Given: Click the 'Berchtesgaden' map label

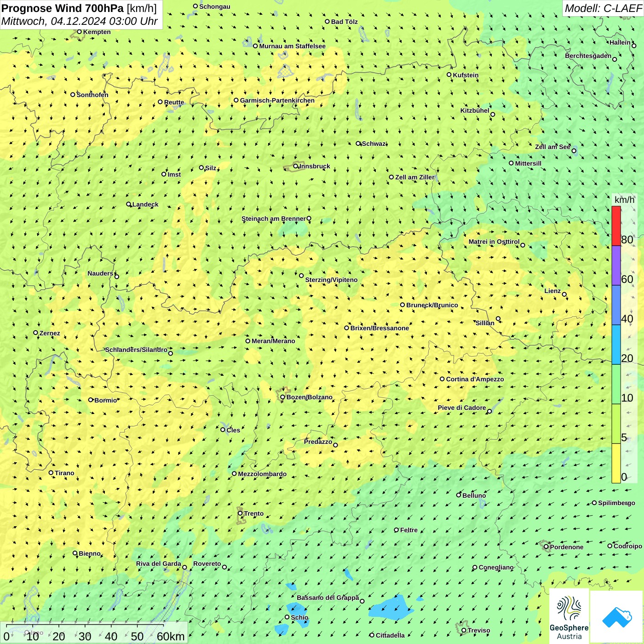Looking at the screenshot, I should [x=588, y=56].
